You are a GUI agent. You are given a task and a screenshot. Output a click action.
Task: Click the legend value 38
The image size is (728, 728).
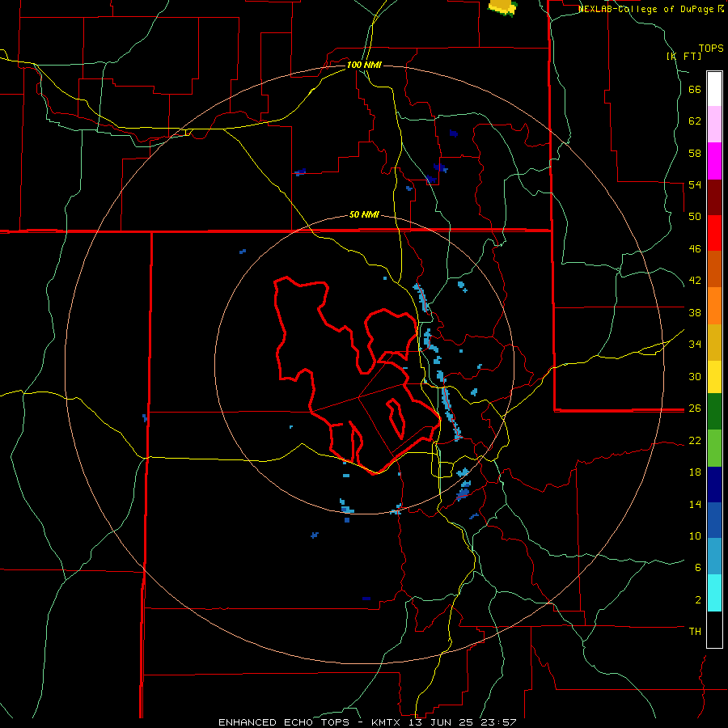(695, 312)
